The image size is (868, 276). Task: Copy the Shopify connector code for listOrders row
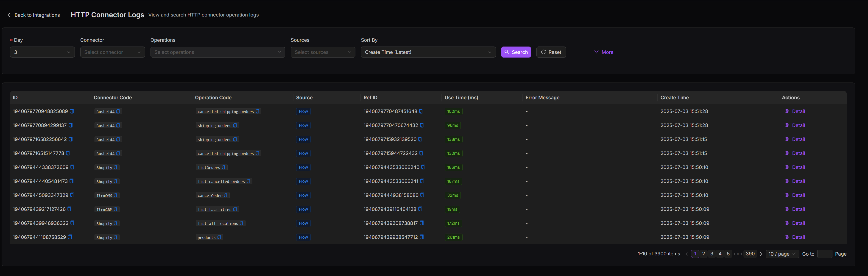click(116, 167)
